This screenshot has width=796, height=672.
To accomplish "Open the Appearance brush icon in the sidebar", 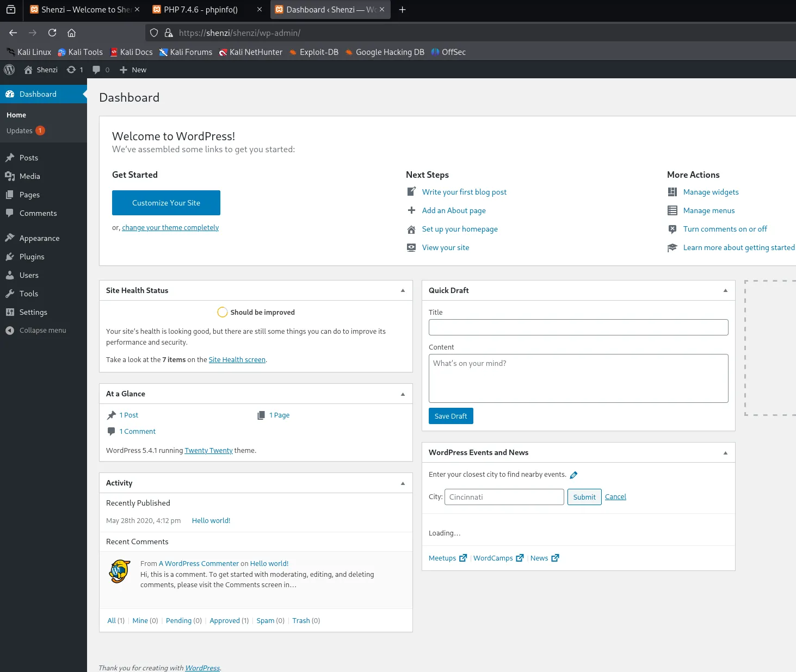I will click(10, 238).
